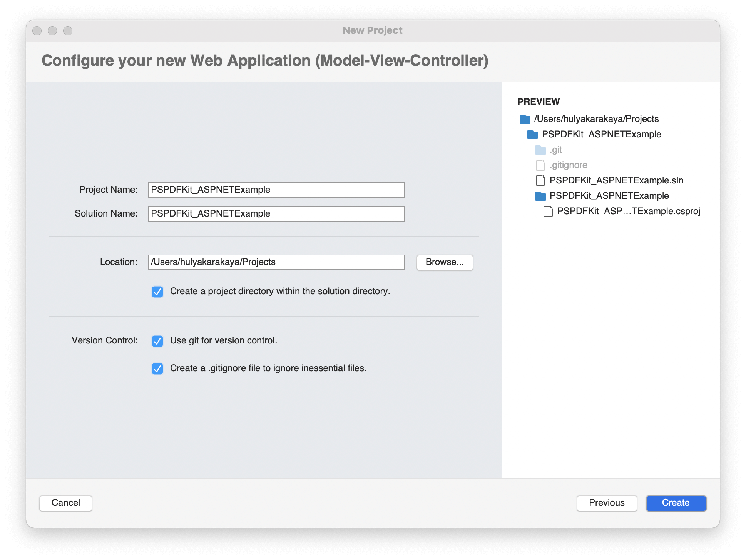Toggle 'Create a project directory within the solution directory'

coord(157,292)
